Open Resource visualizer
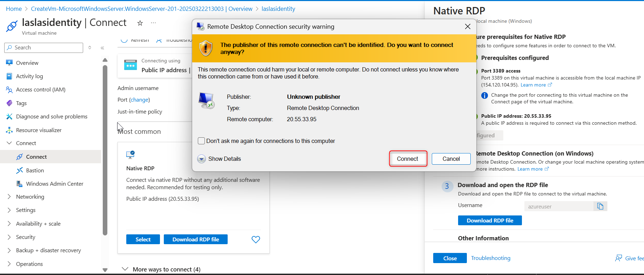The width and height of the screenshot is (644, 275). coord(39,130)
